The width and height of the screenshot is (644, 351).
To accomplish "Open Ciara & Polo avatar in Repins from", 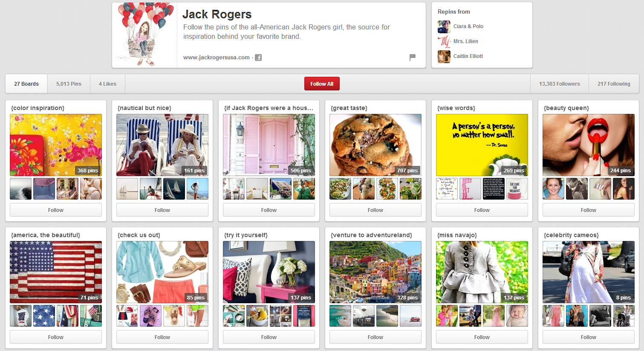I will (x=444, y=26).
